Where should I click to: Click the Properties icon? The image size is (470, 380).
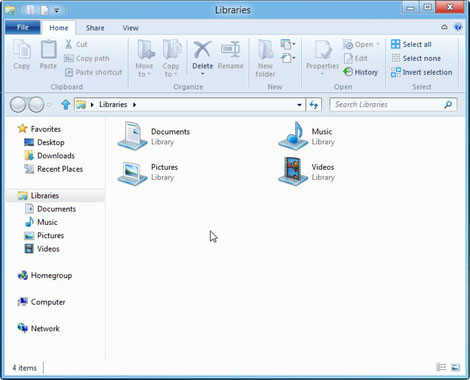point(322,50)
